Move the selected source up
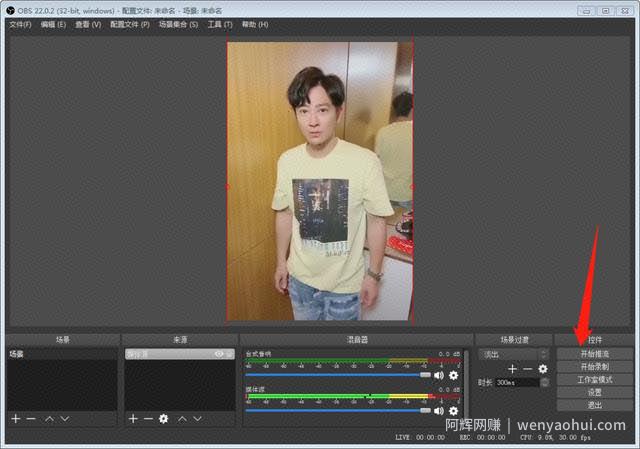The width and height of the screenshot is (640, 449). pos(182,419)
